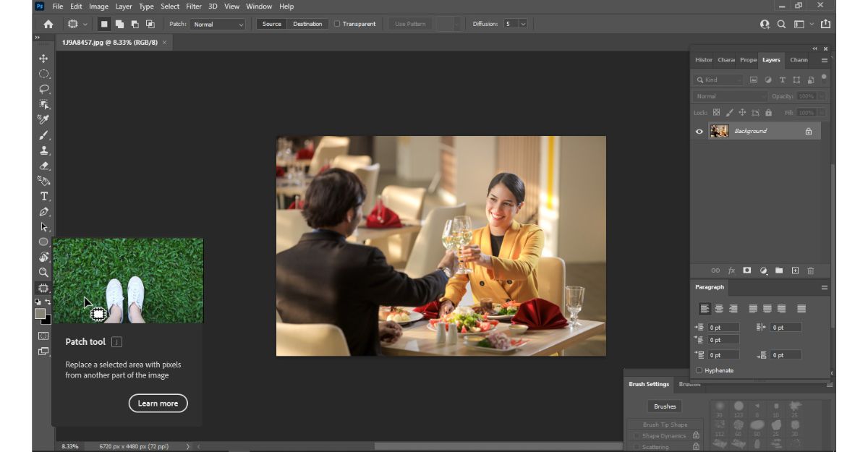Create new group folder icon
The height and width of the screenshot is (452, 868).
pos(779,270)
